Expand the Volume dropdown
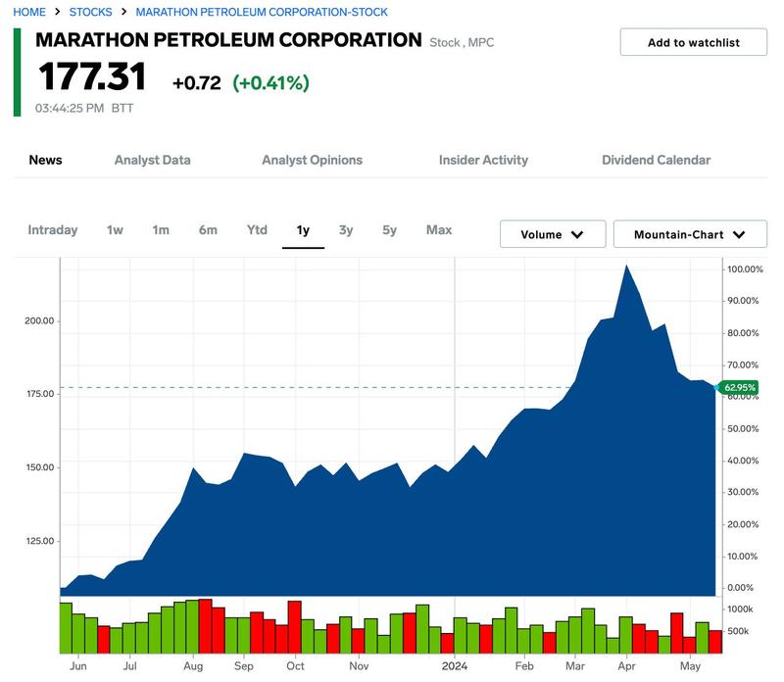 pyautogui.click(x=553, y=234)
